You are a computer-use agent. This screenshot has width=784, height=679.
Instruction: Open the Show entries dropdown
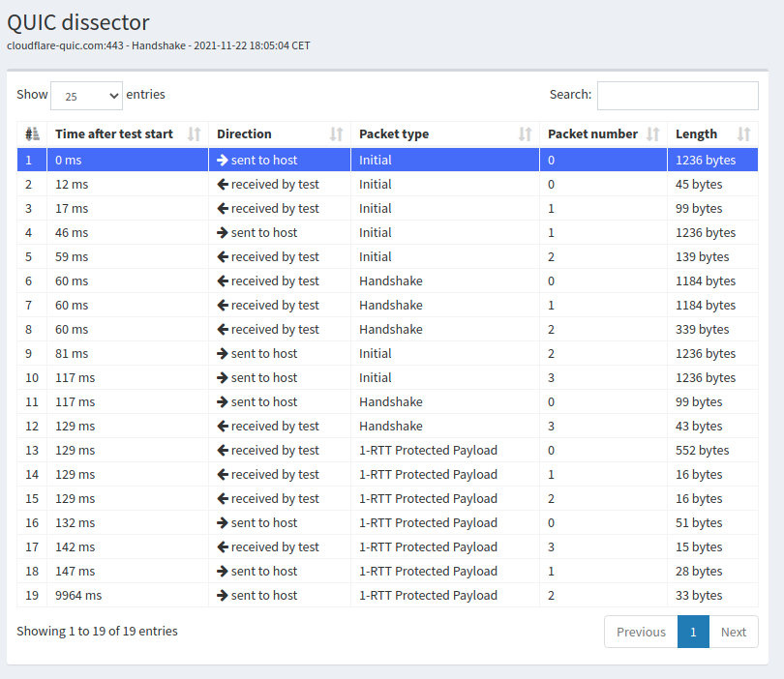(x=86, y=96)
